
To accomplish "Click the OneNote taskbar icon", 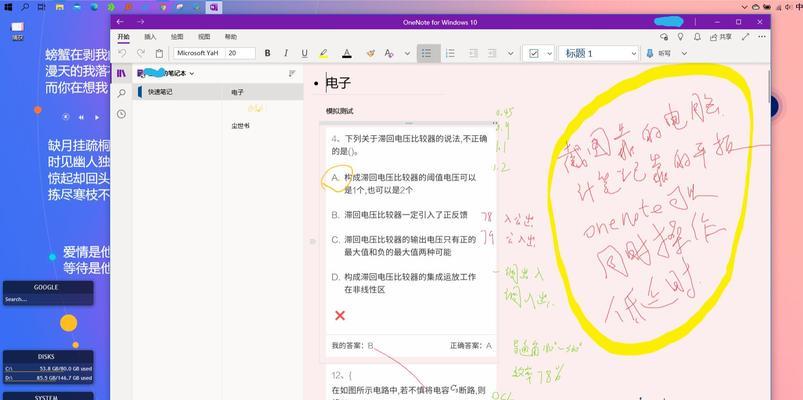I will click(214, 7).
